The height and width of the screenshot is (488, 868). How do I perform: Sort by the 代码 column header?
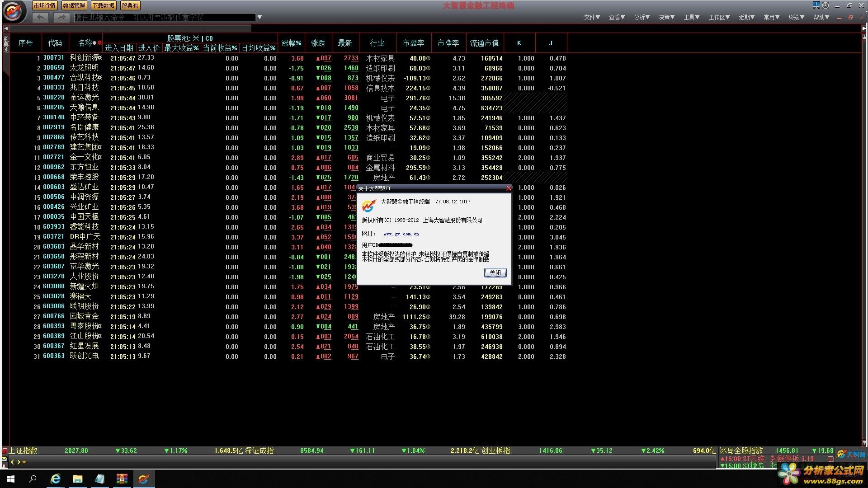55,43
